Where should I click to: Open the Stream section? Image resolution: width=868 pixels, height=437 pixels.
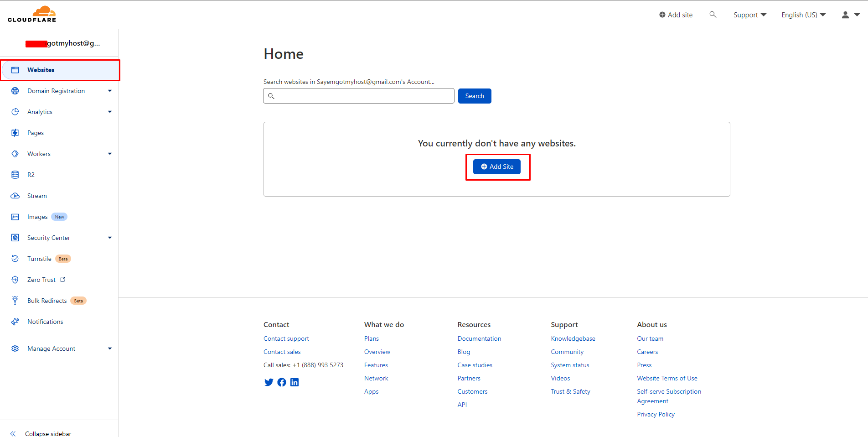(37, 196)
